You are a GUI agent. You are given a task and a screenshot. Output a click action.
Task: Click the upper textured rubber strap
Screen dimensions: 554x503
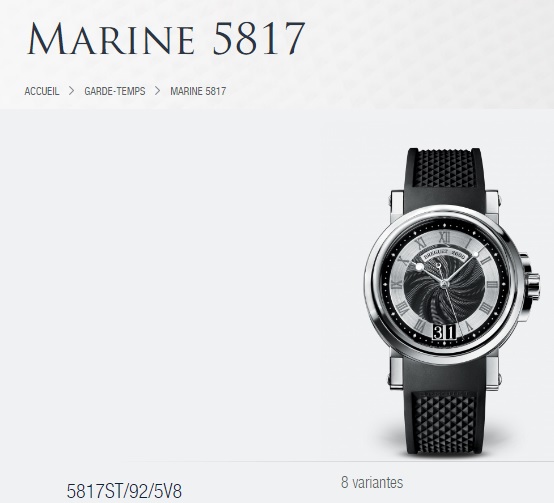(x=444, y=168)
